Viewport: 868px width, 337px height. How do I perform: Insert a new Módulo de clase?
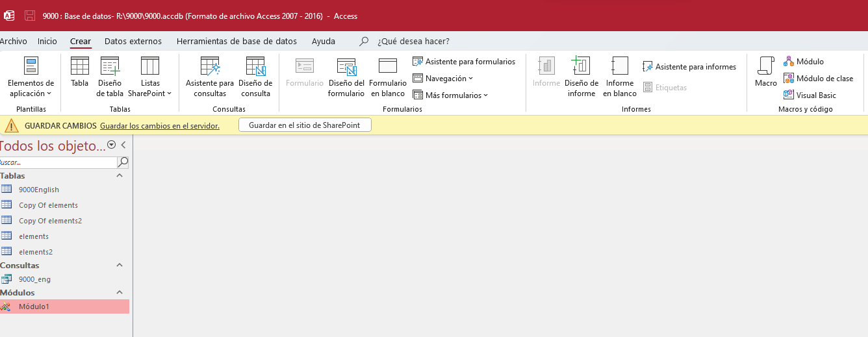(x=818, y=79)
